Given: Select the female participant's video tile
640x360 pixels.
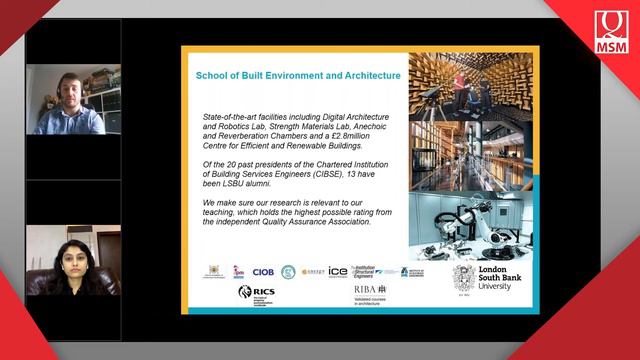Looking at the screenshot, I should tap(73, 260).
